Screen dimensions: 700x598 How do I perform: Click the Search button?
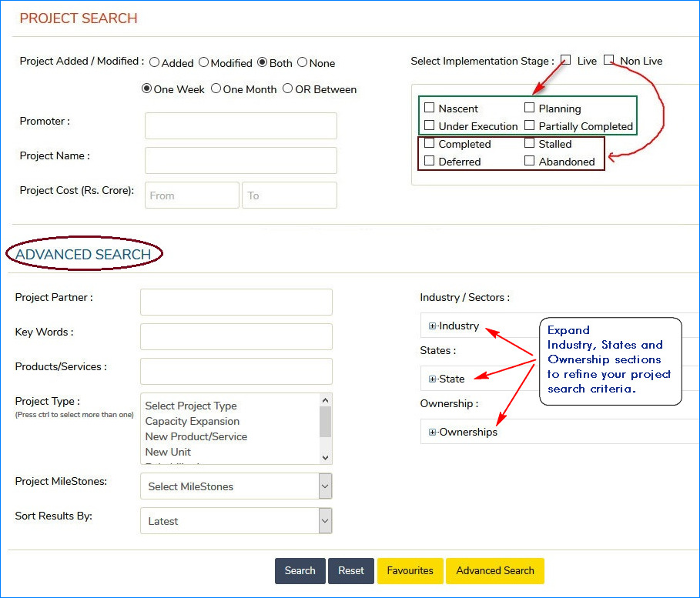click(x=300, y=571)
